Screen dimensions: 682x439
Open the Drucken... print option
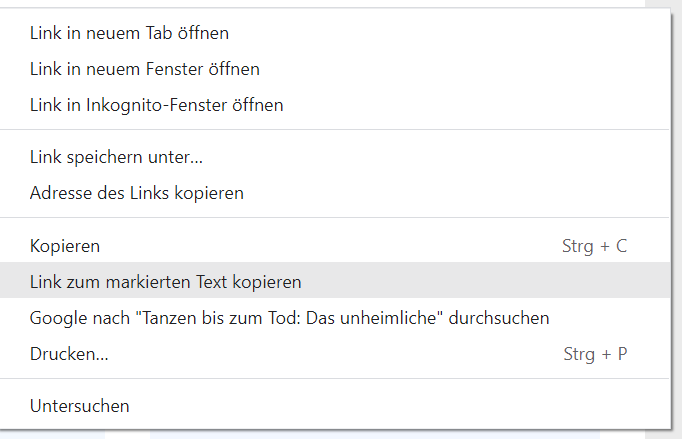click(x=70, y=354)
